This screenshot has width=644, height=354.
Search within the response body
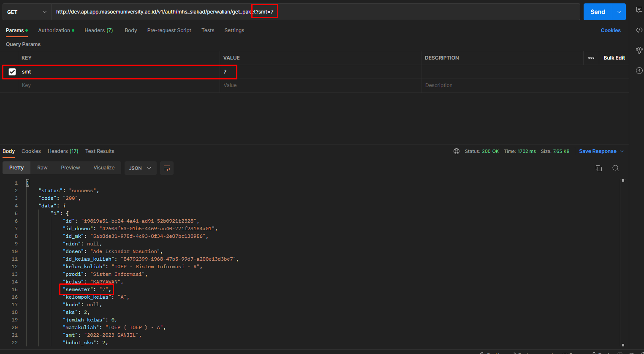click(615, 168)
